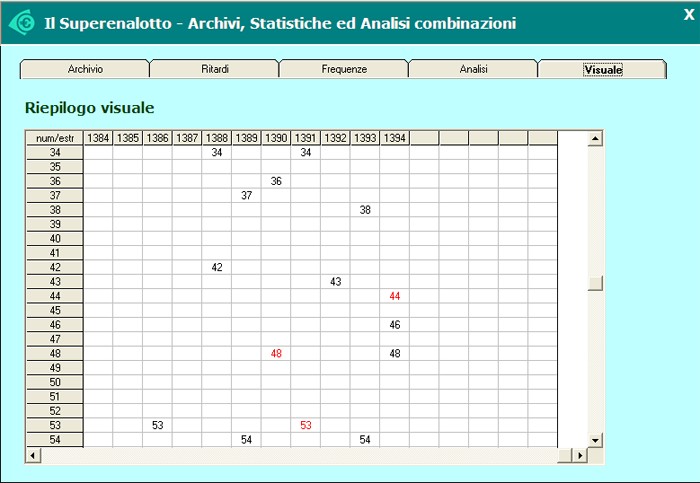This screenshot has width=700, height=483.
Task: Click cell 34 under column 1391
Action: tap(306, 153)
